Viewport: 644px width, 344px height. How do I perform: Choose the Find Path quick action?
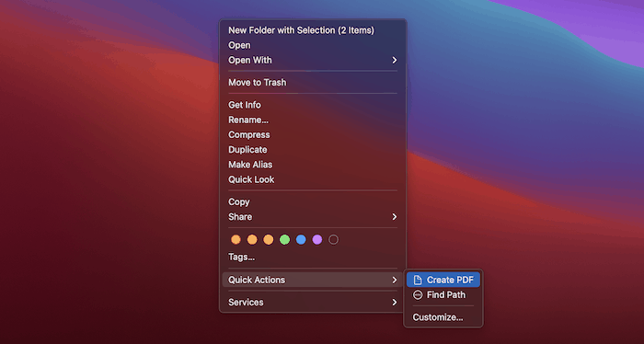tap(443, 294)
